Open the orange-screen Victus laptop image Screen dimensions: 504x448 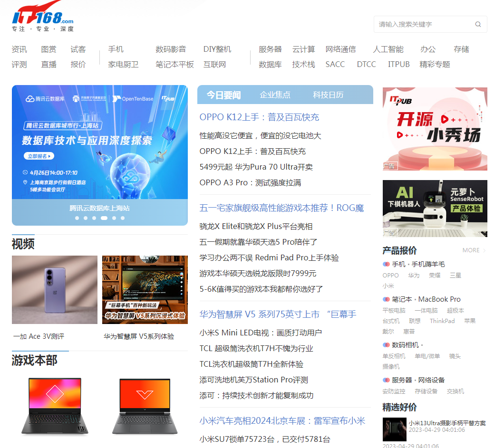145,406
